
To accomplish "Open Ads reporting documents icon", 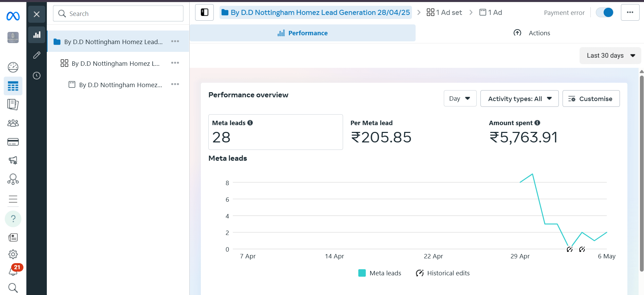I will (x=13, y=104).
